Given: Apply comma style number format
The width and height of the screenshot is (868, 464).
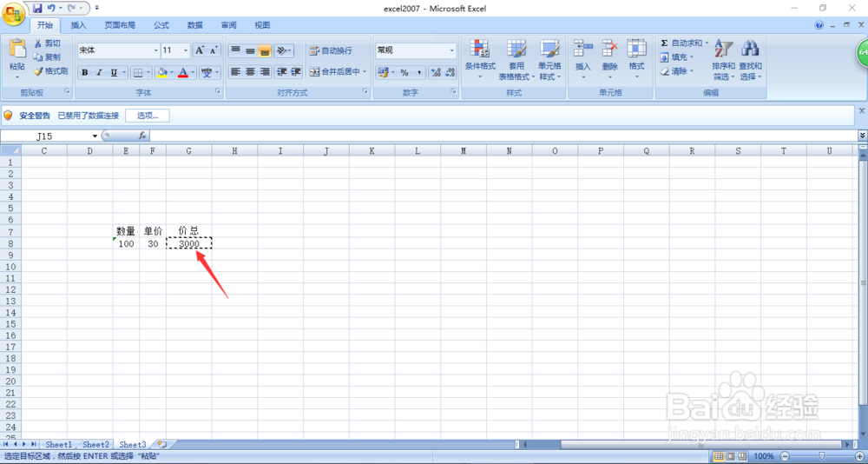Looking at the screenshot, I should pos(419,73).
